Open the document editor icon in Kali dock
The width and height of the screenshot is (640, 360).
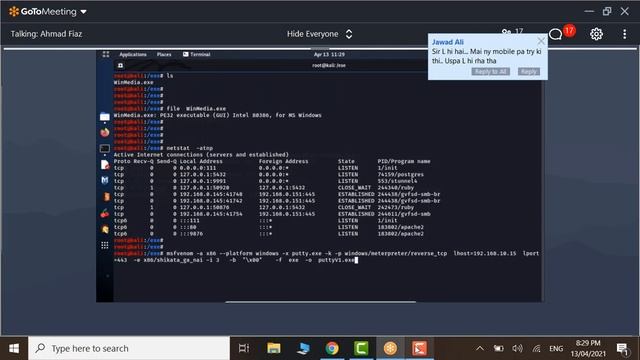(105, 164)
